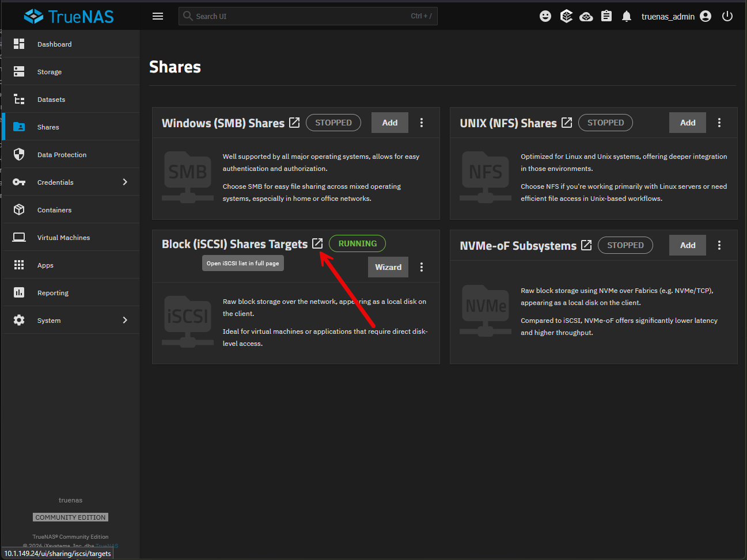Open iSCSI shares three-dot menu
This screenshot has height=560, width=747.
coord(422,267)
